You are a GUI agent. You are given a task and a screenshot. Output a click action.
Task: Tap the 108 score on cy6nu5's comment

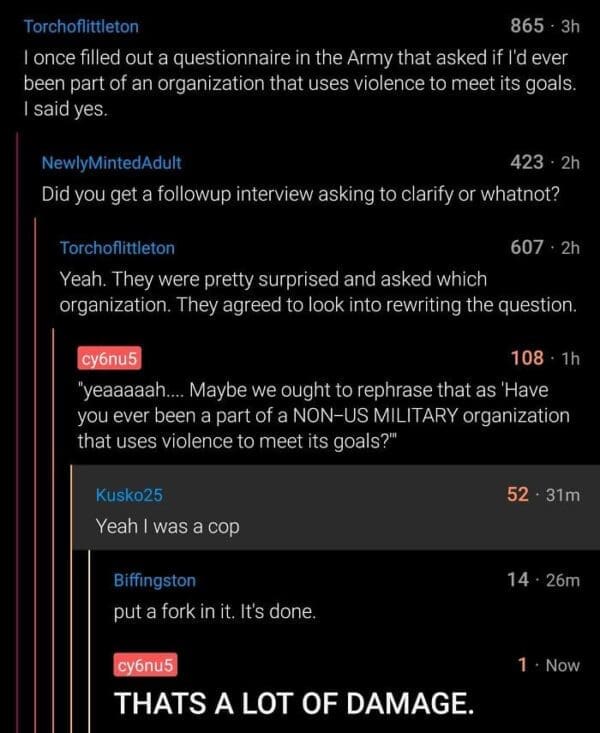tap(528, 358)
